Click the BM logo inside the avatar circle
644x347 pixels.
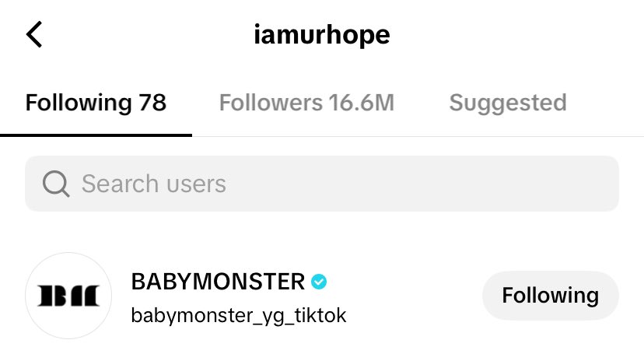68,296
